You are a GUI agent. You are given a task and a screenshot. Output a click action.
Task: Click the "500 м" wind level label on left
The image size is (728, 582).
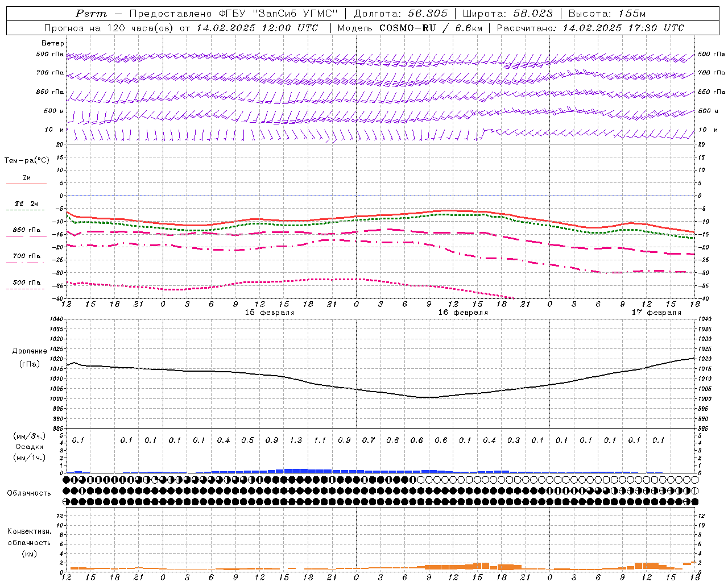point(54,111)
